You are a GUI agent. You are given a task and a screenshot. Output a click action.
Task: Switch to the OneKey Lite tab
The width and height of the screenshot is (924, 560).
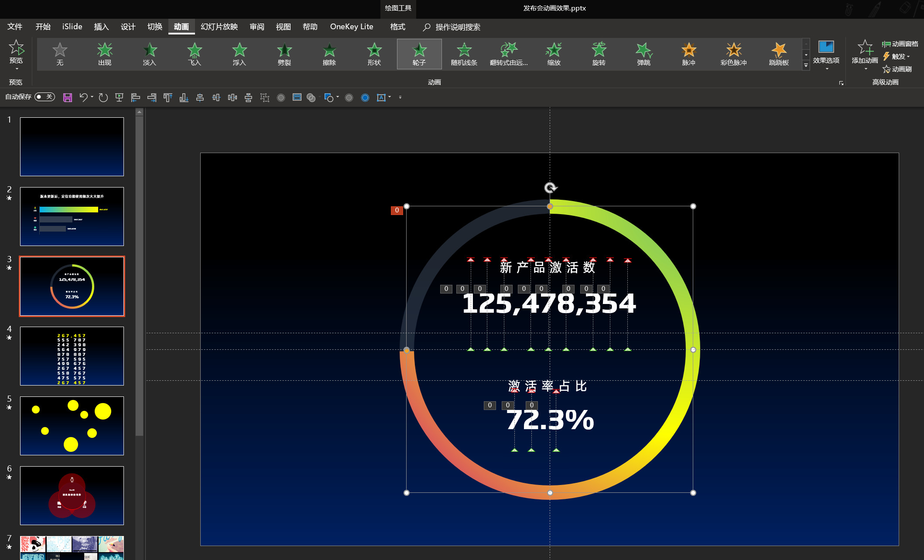pyautogui.click(x=352, y=27)
